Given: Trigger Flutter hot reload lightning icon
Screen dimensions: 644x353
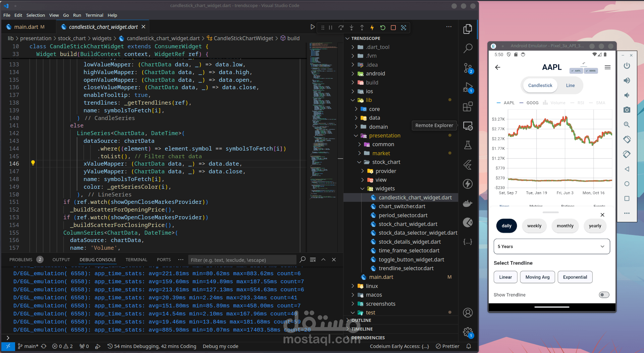Looking at the screenshot, I should click(372, 27).
